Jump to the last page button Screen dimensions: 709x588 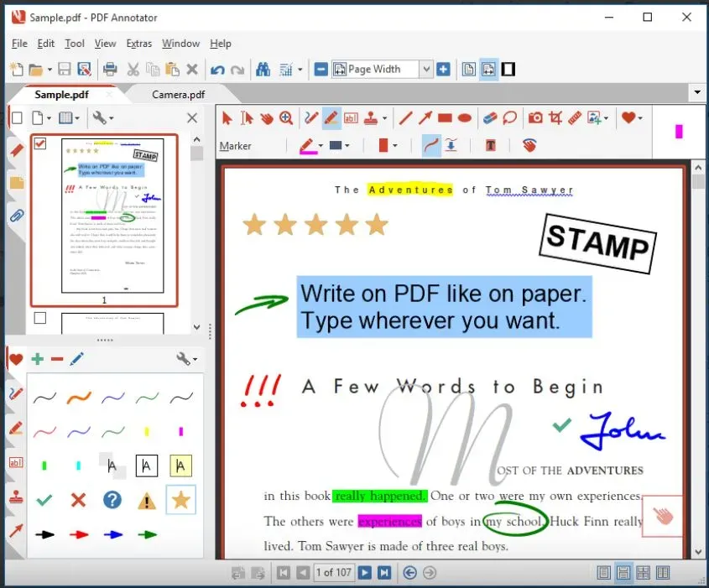pyautogui.click(x=386, y=572)
